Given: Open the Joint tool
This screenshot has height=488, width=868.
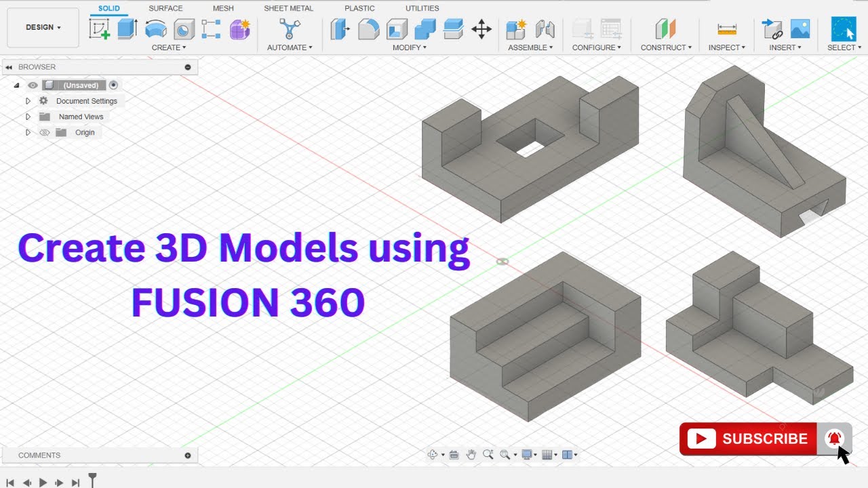Looking at the screenshot, I should pyautogui.click(x=545, y=29).
